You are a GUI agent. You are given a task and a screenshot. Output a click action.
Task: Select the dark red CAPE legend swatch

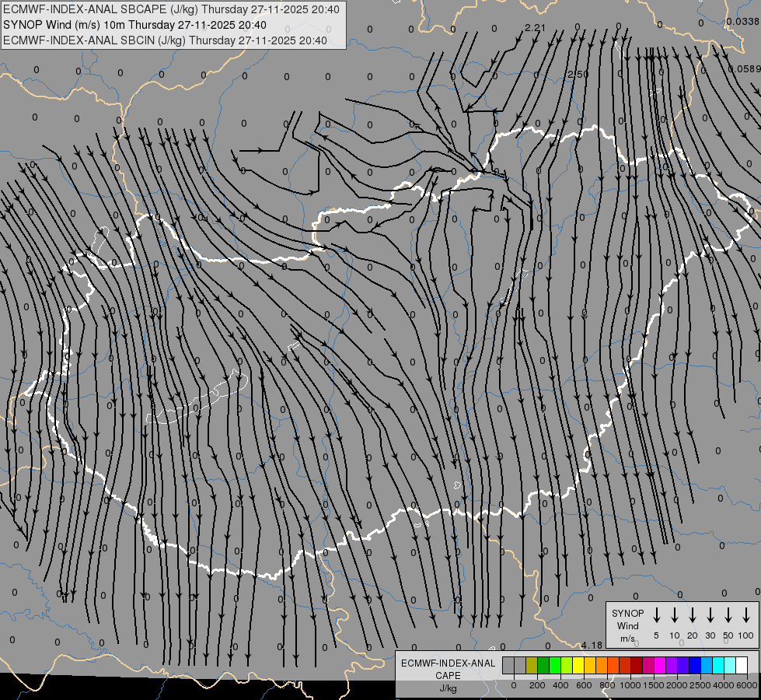[637, 665]
